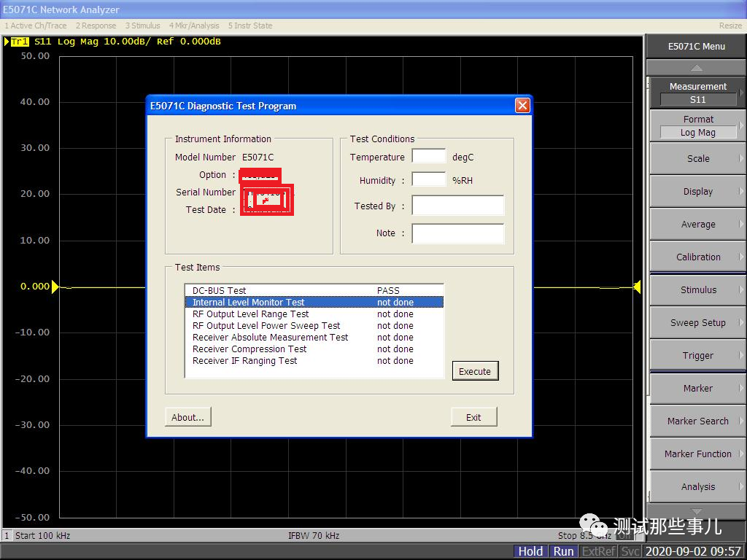Click the Temperature input field
This screenshot has width=747, height=560.
[x=429, y=157]
